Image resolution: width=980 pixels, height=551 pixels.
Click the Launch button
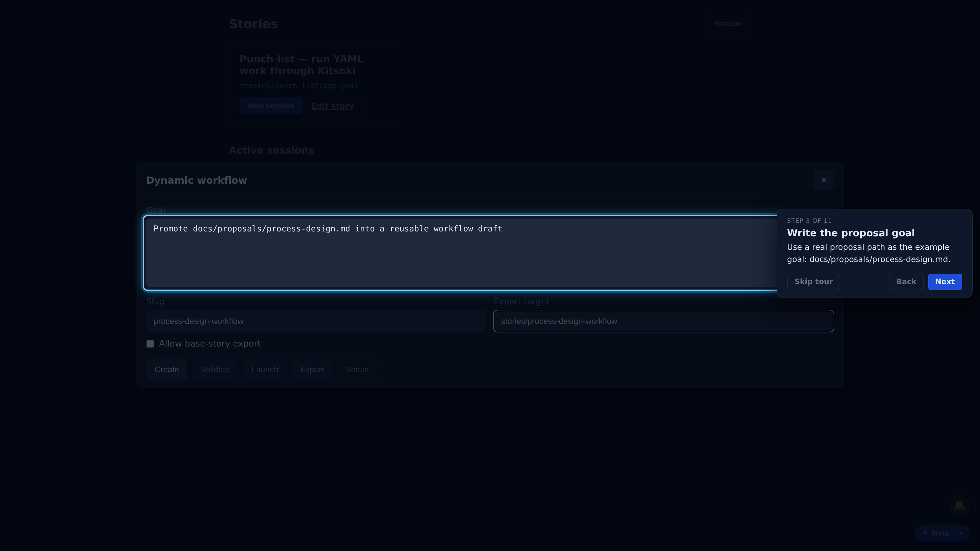tap(265, 369)
